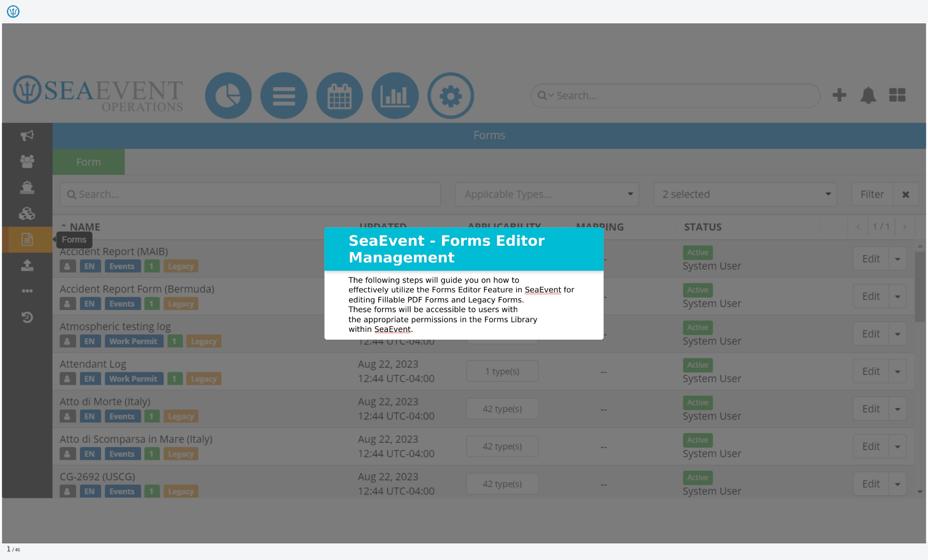Click the top global Search field
This screenshot has height=560, width=928.
click(x=675, y=95)
